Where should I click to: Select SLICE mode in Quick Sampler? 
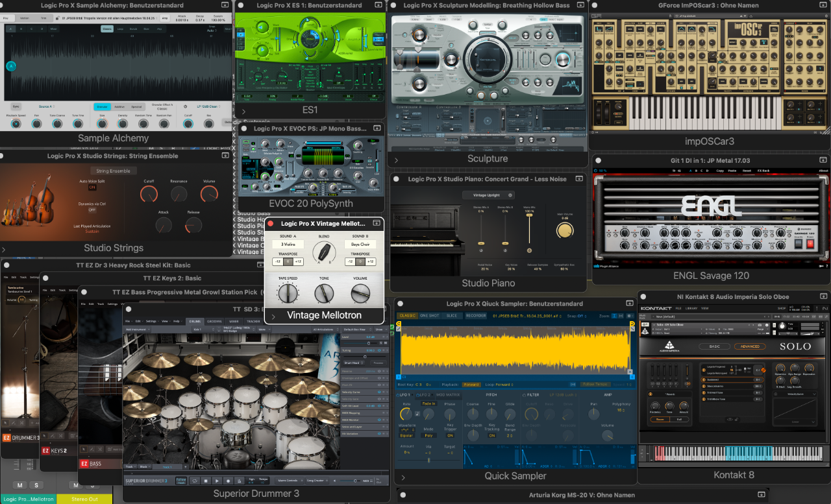[x=452, y=316]
